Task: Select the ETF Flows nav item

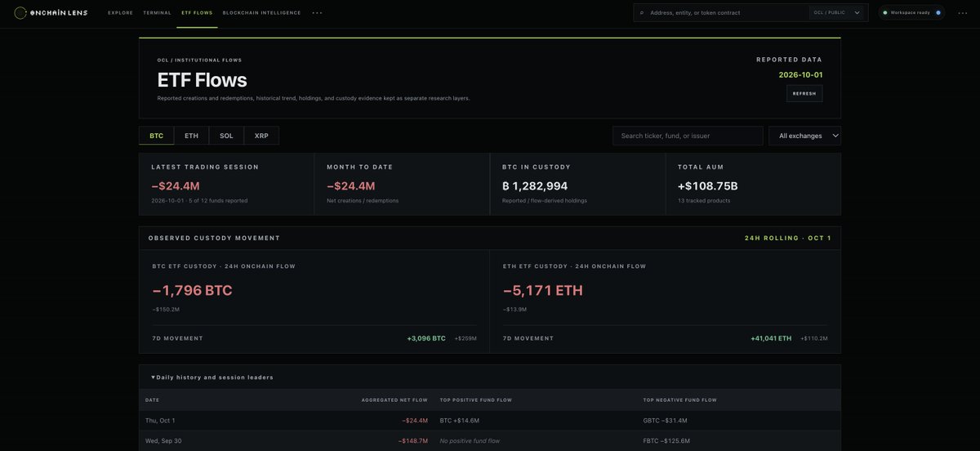Action: pyautogui.click(x=197, y=13)
